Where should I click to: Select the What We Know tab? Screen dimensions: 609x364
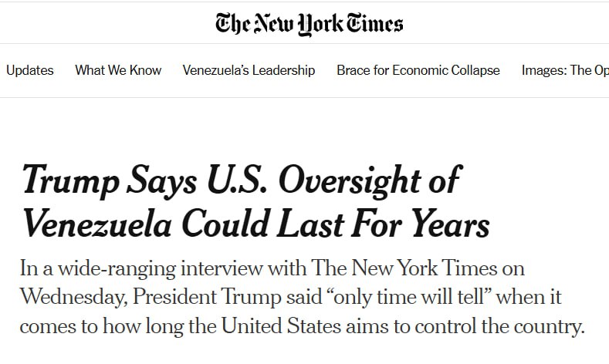tap(118, 70)
